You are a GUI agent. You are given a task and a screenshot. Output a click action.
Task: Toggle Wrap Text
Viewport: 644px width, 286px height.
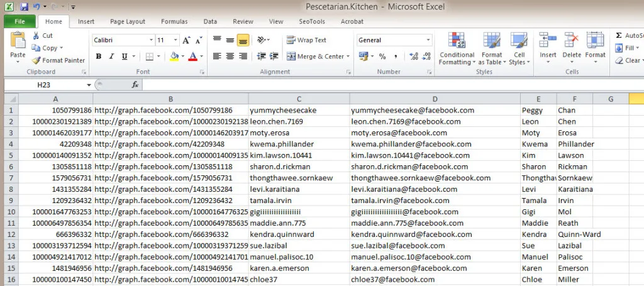(306, 40)
